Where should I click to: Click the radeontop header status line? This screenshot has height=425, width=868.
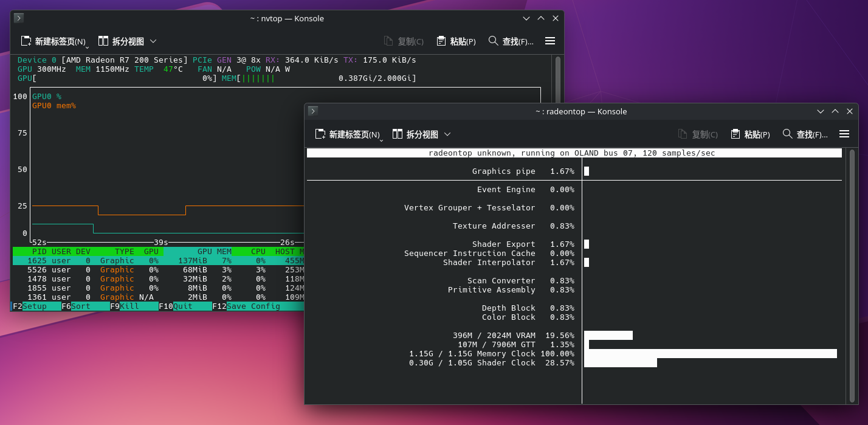(x=574, y=153)
